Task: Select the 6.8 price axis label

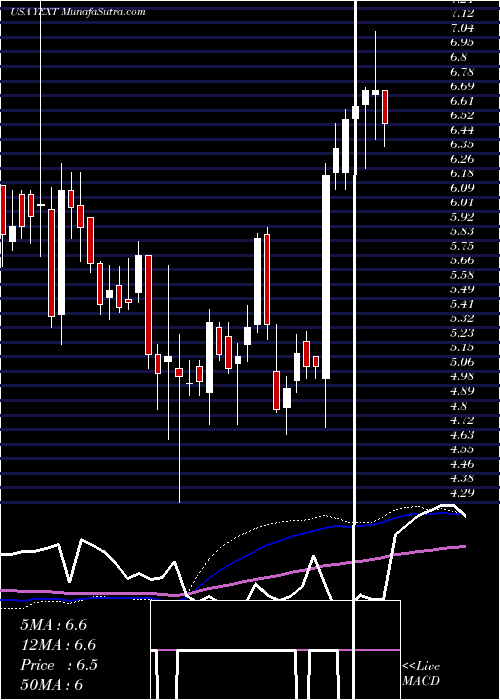Action: [459, 57]
